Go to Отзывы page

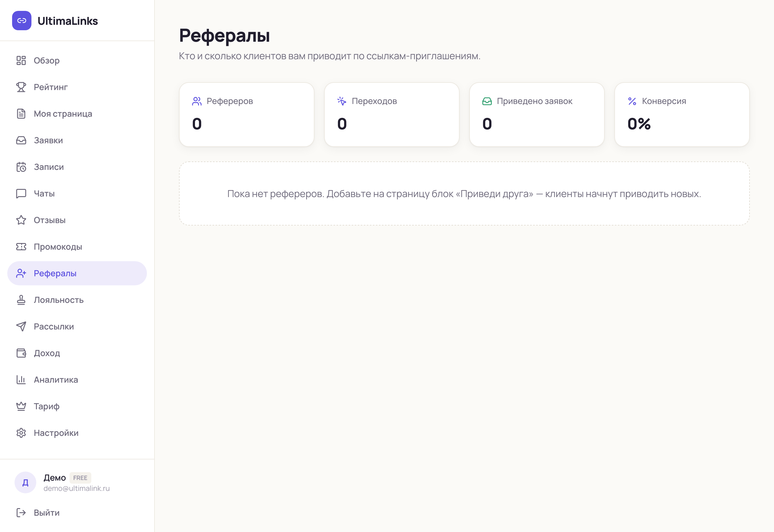[77, 220]
